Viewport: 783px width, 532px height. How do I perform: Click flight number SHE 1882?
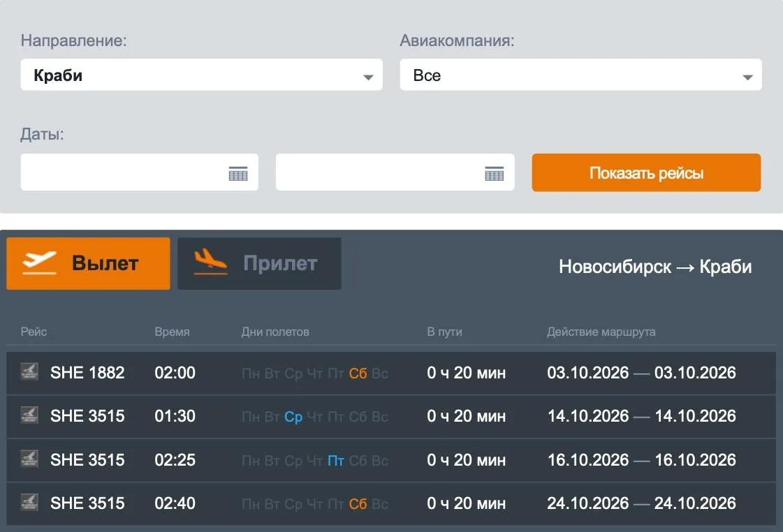[x=87, y=373]
